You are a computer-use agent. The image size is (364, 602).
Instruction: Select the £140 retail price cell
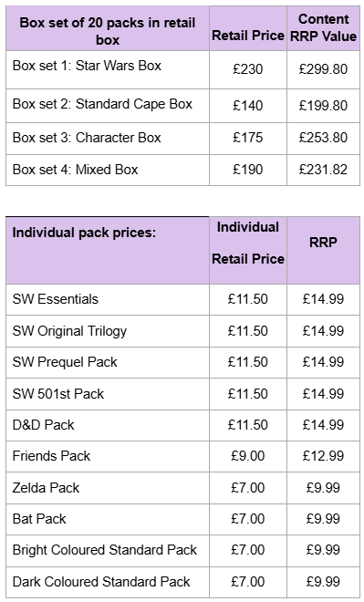(248, 106)
